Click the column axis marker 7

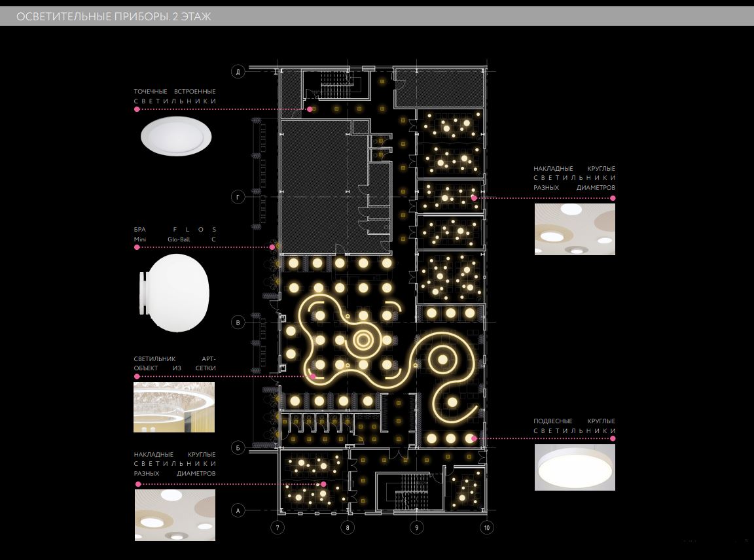pyautogui.click(x=278, y=527)
